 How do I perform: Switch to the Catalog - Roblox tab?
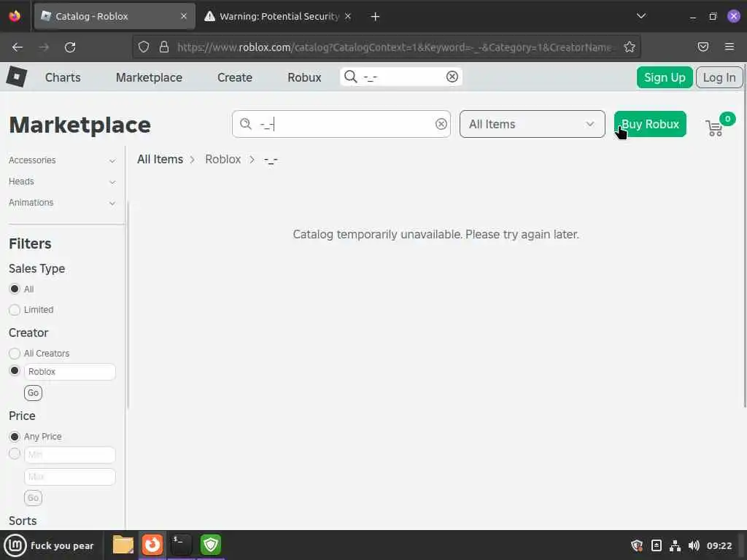point(115,16)
